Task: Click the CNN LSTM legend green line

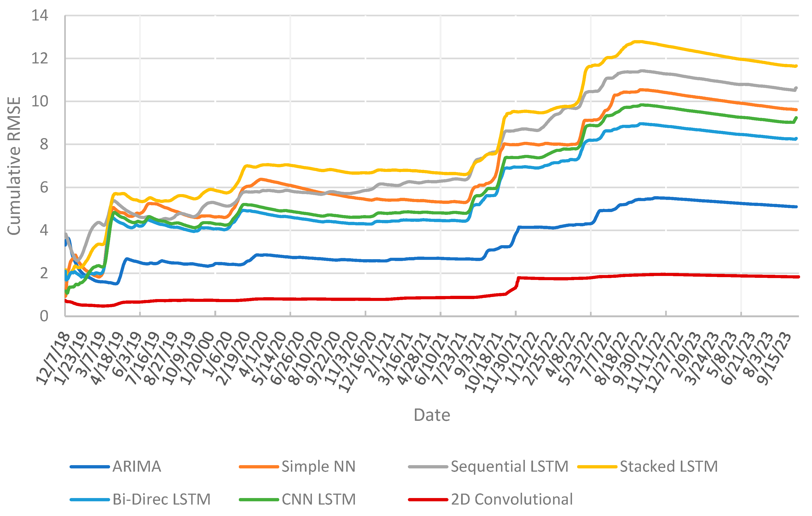Action: tap(259, 499)
